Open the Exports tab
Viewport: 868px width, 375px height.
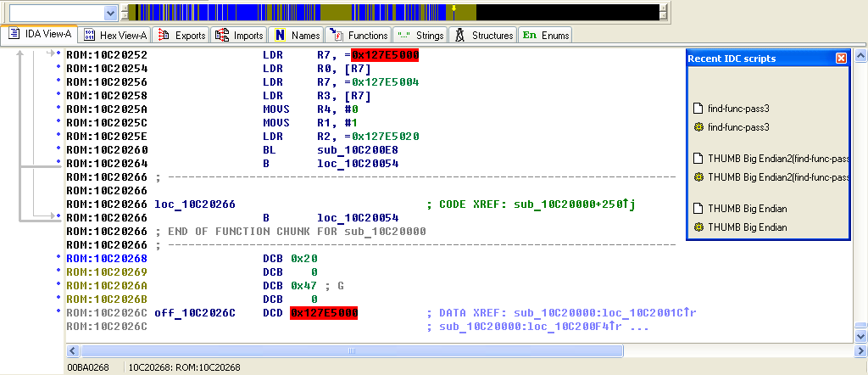pyautogui.click(x=181, y=36)
